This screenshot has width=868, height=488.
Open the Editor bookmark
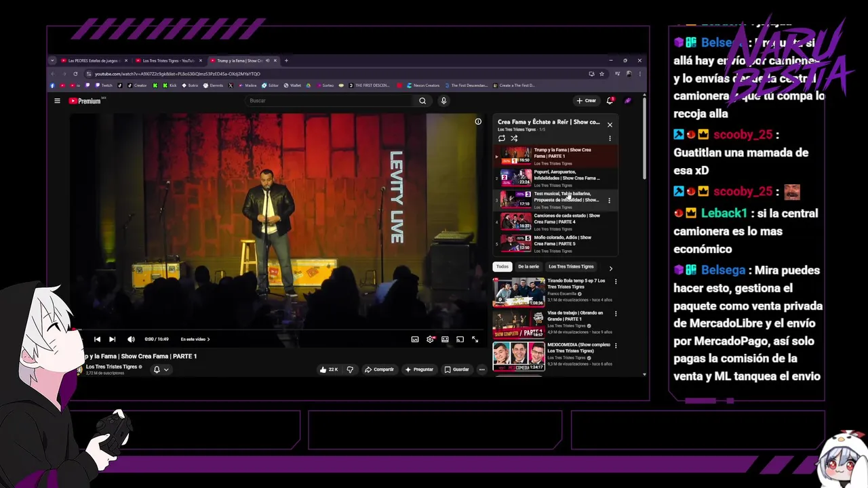[271, 85]
